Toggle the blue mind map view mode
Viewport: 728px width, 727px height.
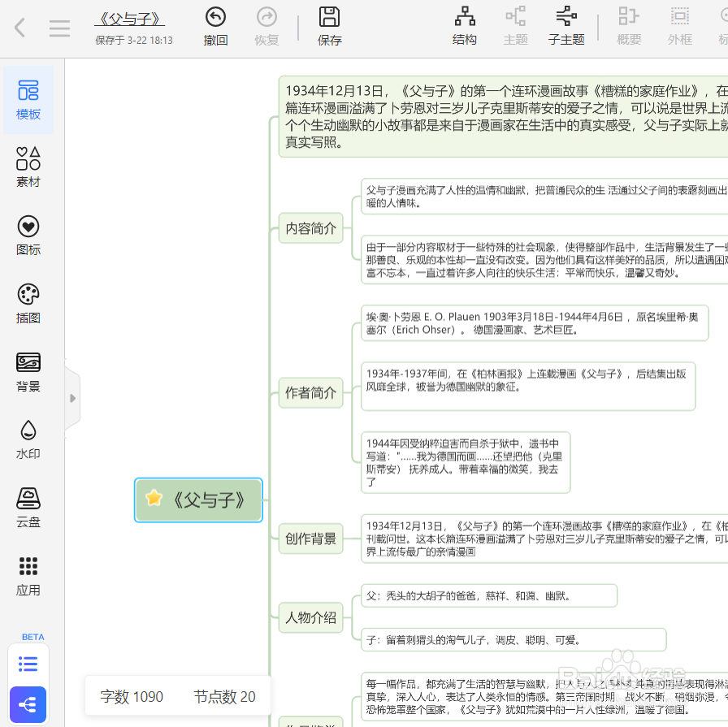28,704
